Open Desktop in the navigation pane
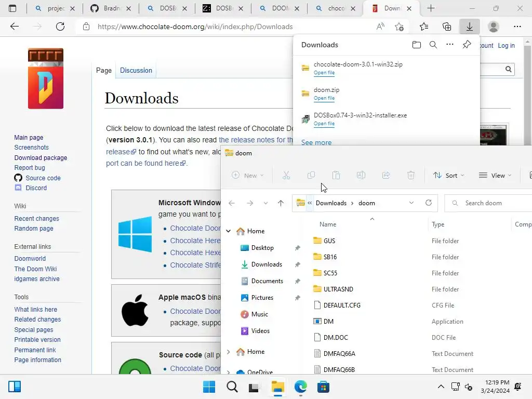Screen dimensions: 532x399 (262, 248)
